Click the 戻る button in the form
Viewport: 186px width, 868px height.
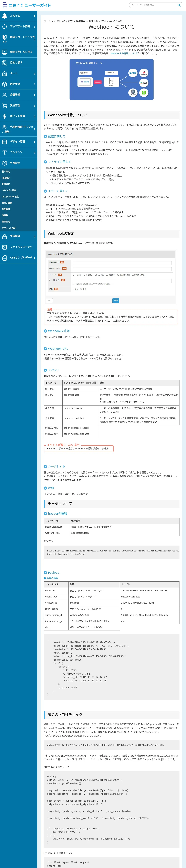[49, 301]
